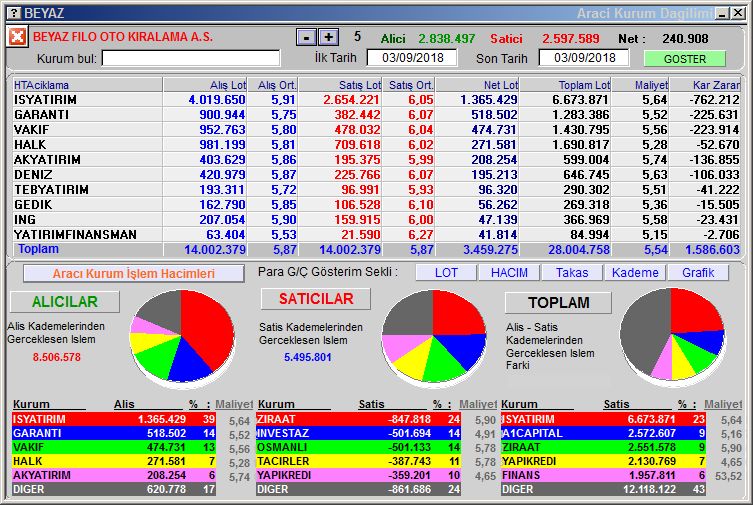Select the ISYATIRIM row in top table
This screenshot has height=505, width=753.
[376, 100]
